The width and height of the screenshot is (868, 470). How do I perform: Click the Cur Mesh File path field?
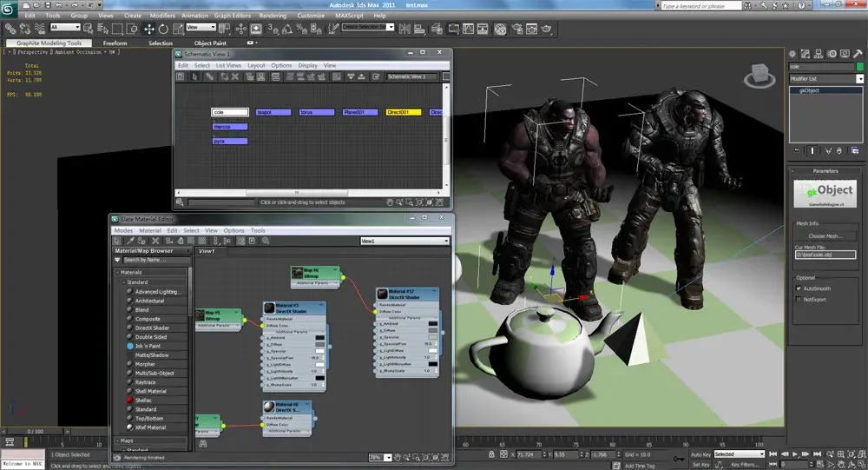[825, 255]
